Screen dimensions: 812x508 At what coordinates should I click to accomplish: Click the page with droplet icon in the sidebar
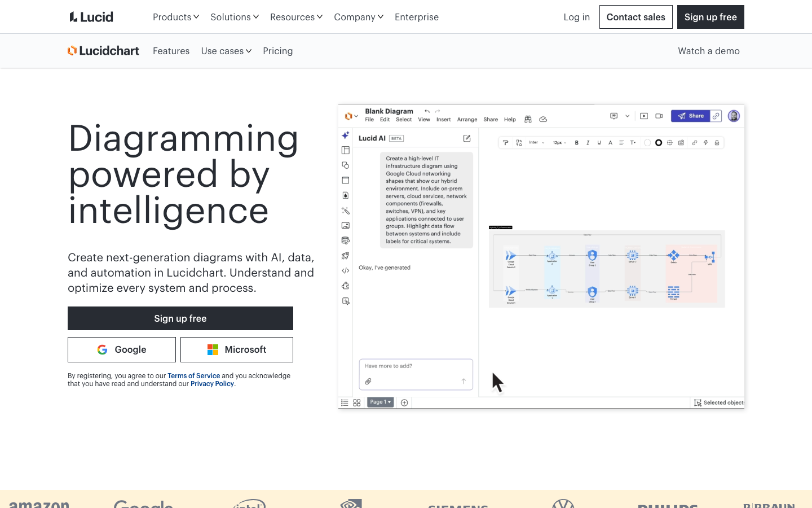pos(346,195)
